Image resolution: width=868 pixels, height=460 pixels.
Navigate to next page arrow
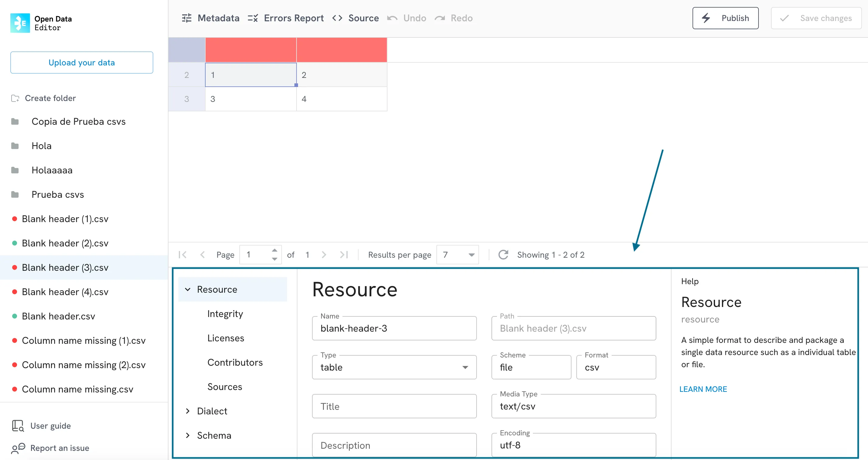pyautogui.click(x=324, y=255)
